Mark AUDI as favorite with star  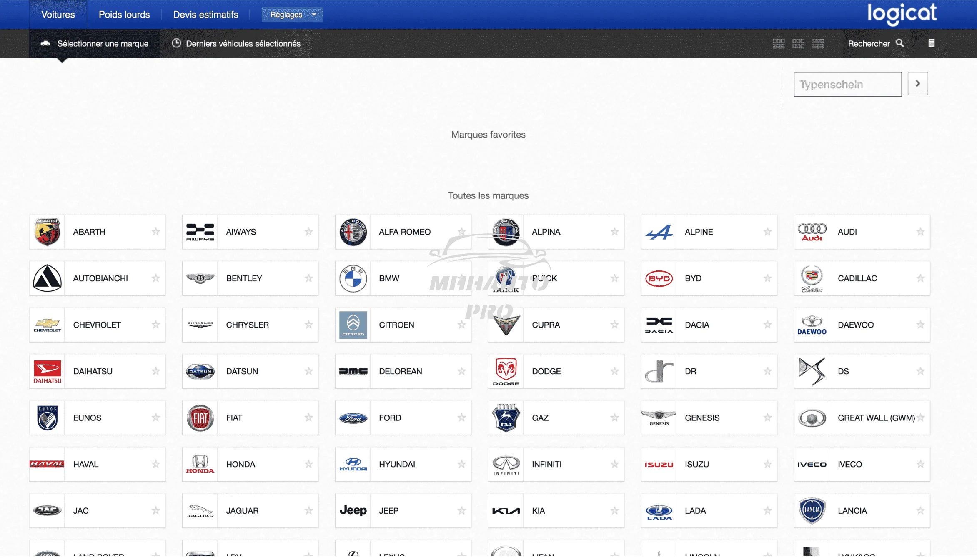[x=920, y=232]
